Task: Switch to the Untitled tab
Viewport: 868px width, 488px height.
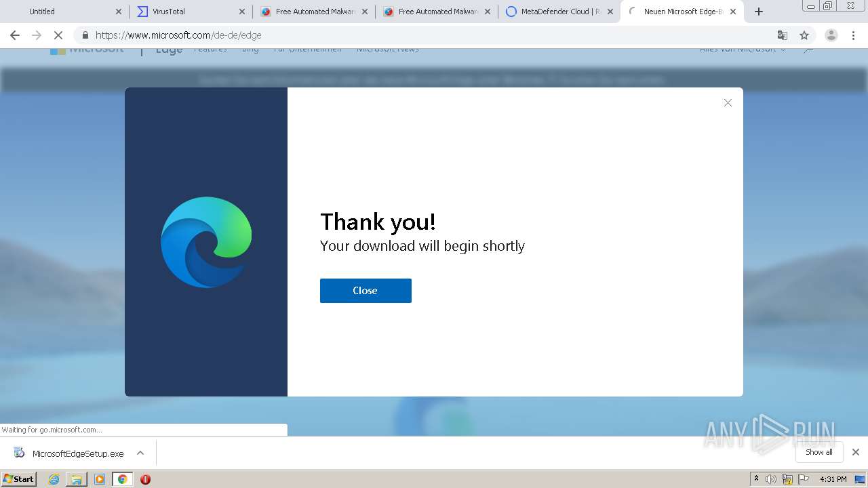Action: pos(64,12)
